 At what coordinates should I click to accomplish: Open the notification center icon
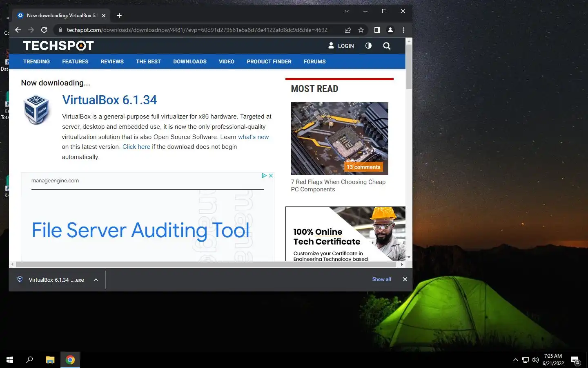576,360
